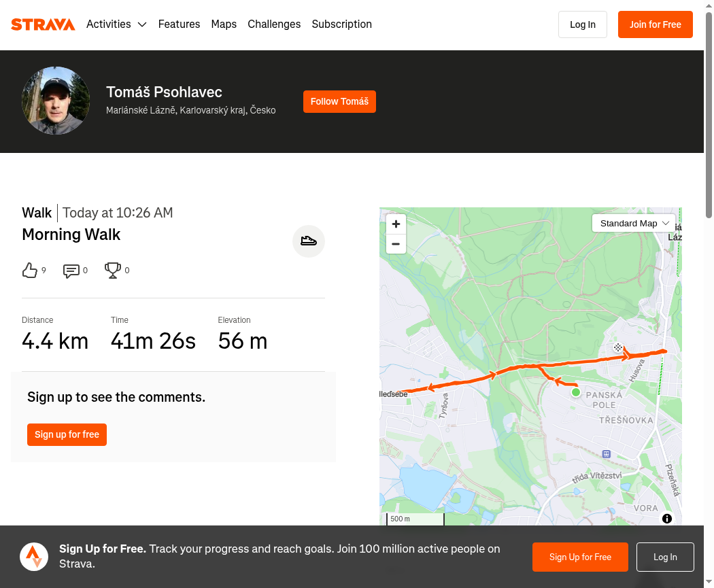This screenshot has height=588, width=714.
Task: Open Tomáš Psohlavec's profile photo
Action: [56, 101]
